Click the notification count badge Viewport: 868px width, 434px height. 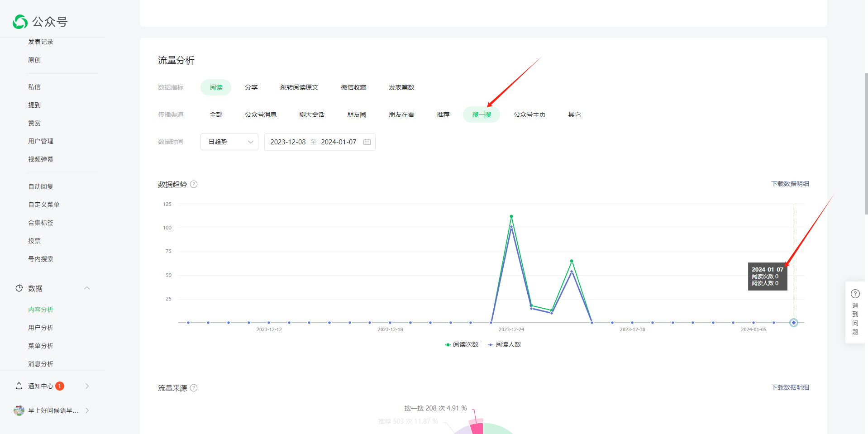click(x=60, y=386)
